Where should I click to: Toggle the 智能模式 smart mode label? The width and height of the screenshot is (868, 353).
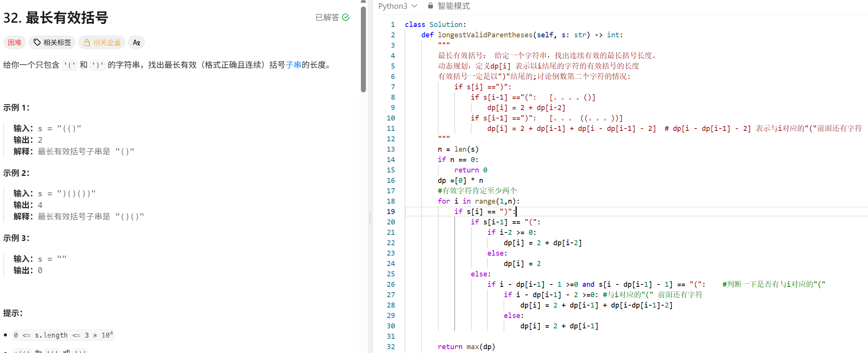(454, 6)
